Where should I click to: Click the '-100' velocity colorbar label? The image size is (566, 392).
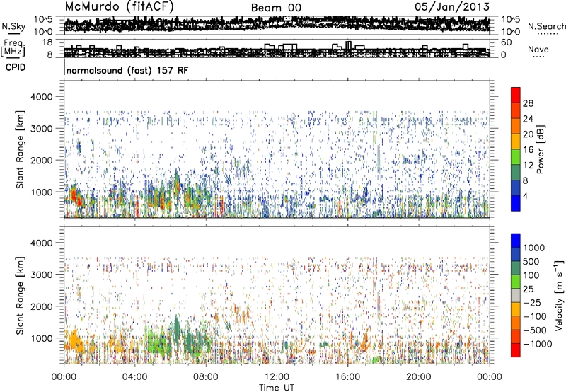pos(535,316)
